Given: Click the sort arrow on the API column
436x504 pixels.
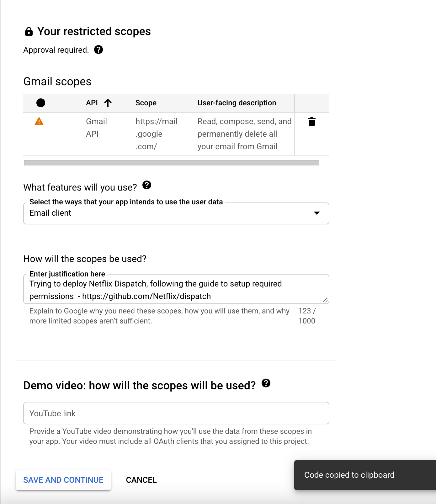Looking at the screenshot, I should [x=108, y=103].
